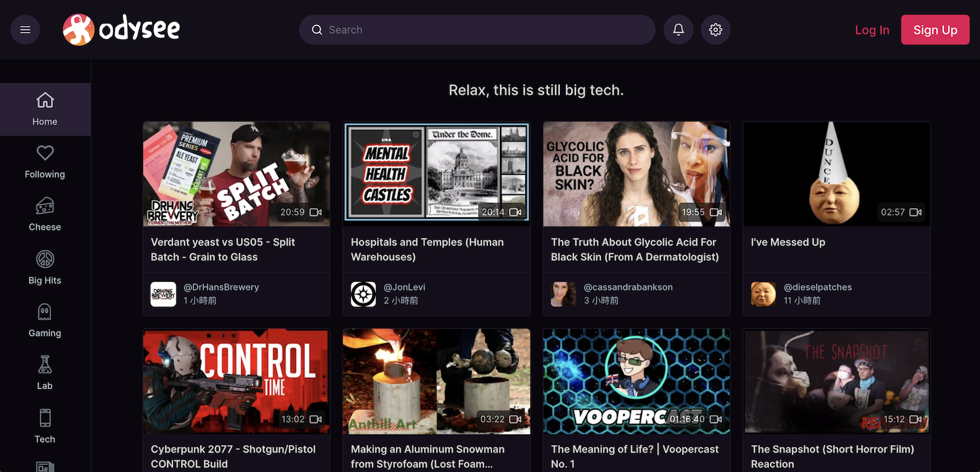Click video camera icon on Anthill Art thumbnail
Image resolution: width=980 pixels, height=472 pixels.
(515, 419)
